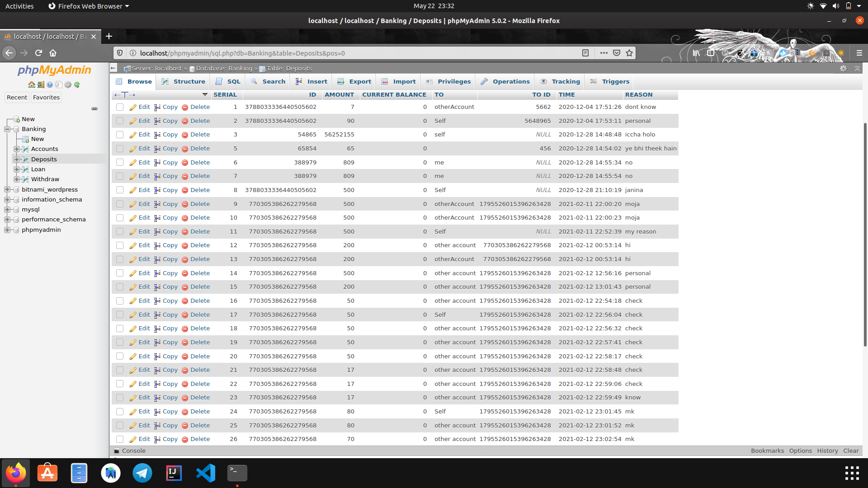Click the Favorites button in sidebar
The image size is (868, 488).
point(46,97)
